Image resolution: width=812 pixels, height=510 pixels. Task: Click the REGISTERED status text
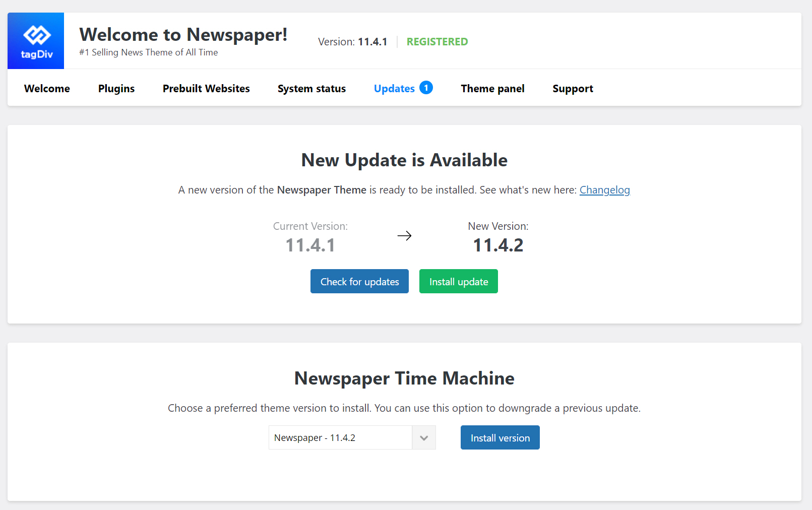point(437,42)
